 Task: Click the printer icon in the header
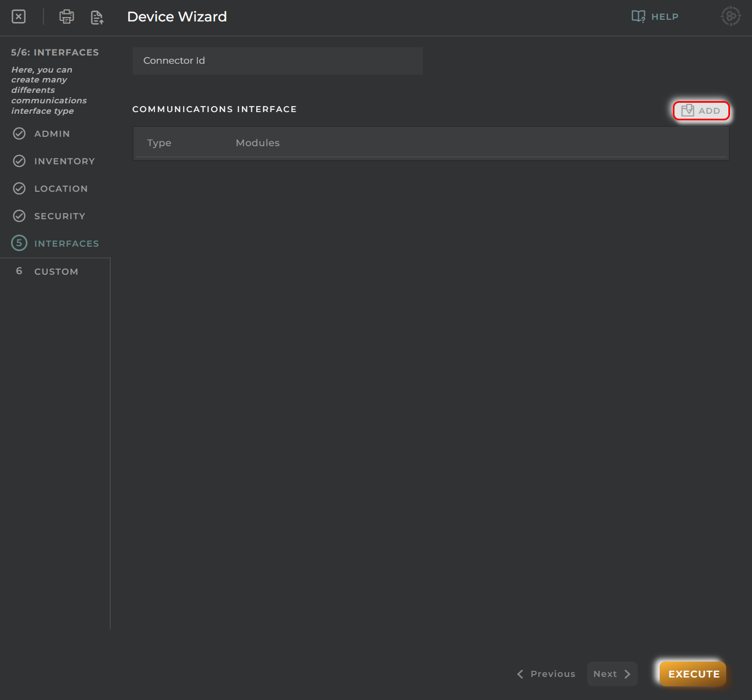pos(67,16)
